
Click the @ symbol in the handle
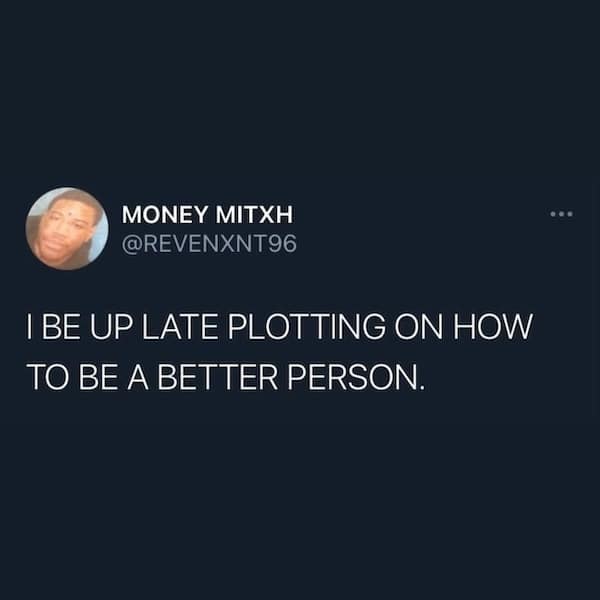132,244
